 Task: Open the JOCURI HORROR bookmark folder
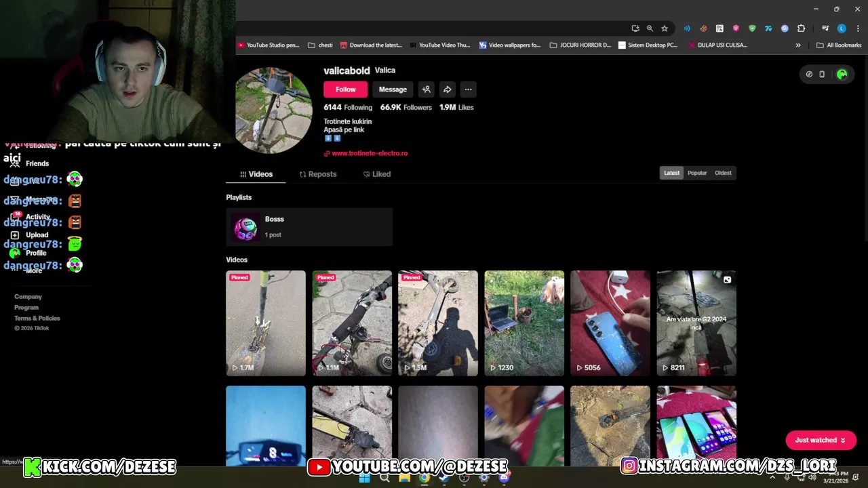(580, 45)
